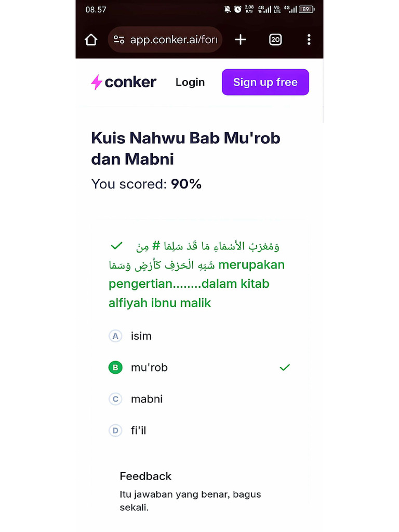
Task: Open the tab switcher showing 20 tabs
Action: click(275, 40)
